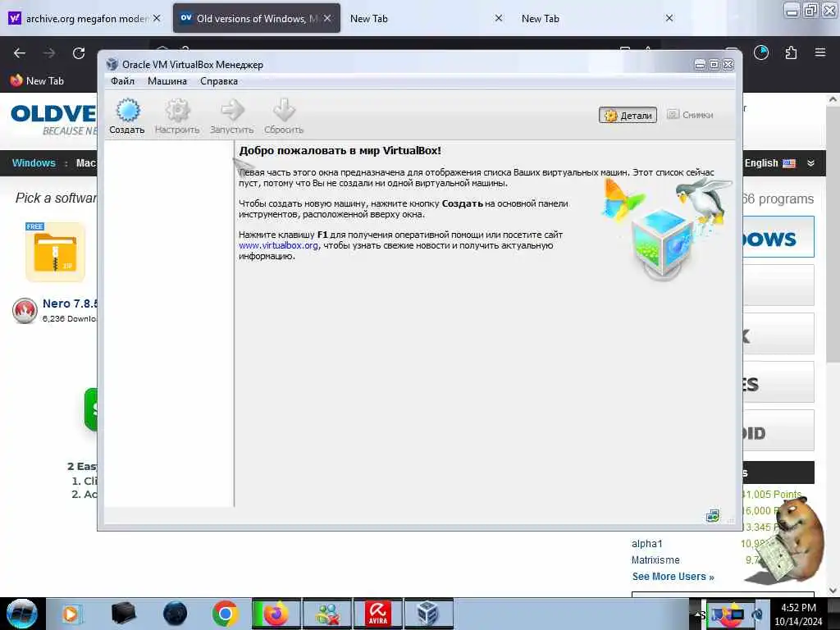Click the alpha1 user name
Viewport: 840px width, 630px height.
pyautogui.click(x=646, y=544)
